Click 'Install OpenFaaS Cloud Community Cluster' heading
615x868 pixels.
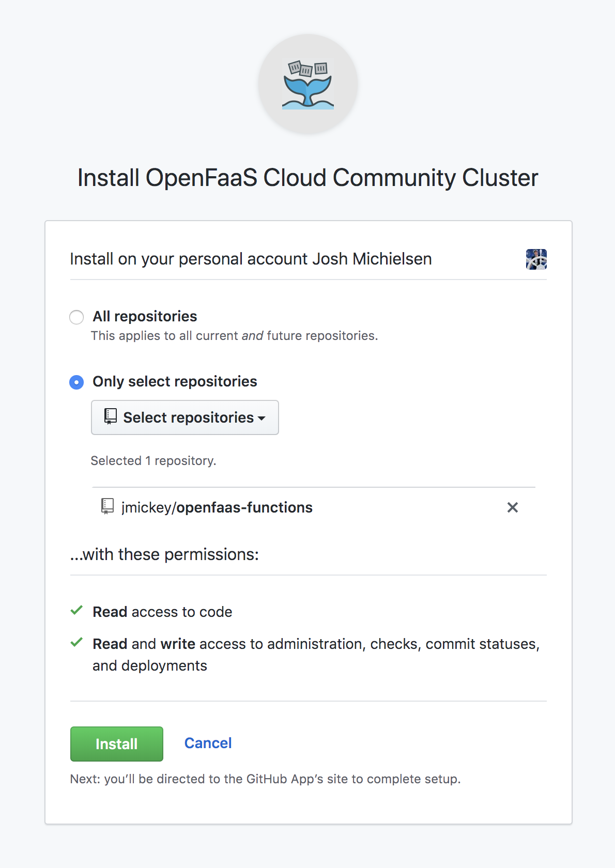pos(308,178)
